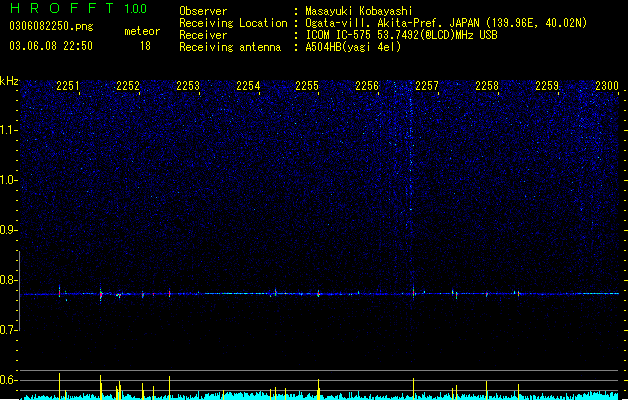Click the Ogata-vill. Akita-Pref. JAPAN location text
629x400 pixels.
[446, 23]
